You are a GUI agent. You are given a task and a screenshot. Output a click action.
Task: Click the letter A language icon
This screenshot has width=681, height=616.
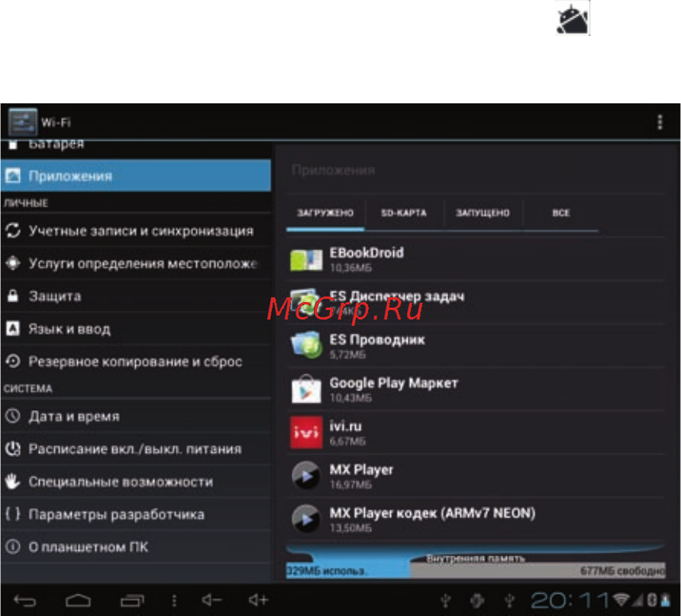point(13,329)
